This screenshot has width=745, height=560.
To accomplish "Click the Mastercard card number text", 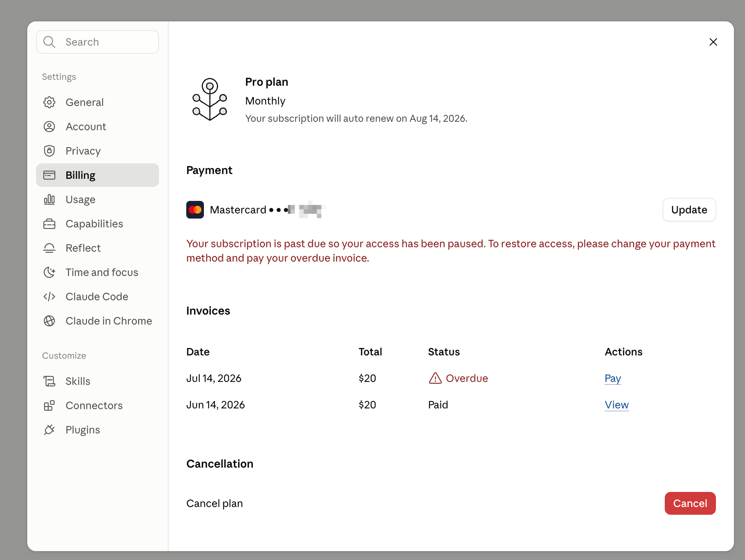I will [x=268, y=210].
